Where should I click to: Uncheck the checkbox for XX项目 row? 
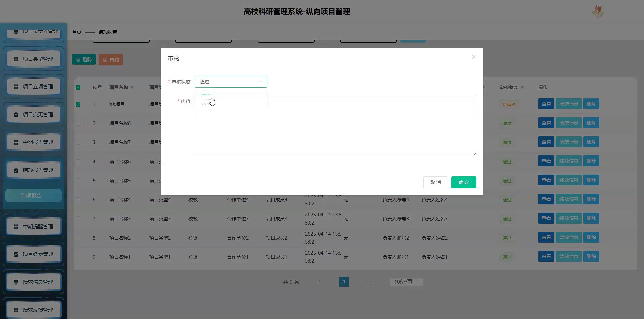[x=78, y=104]
